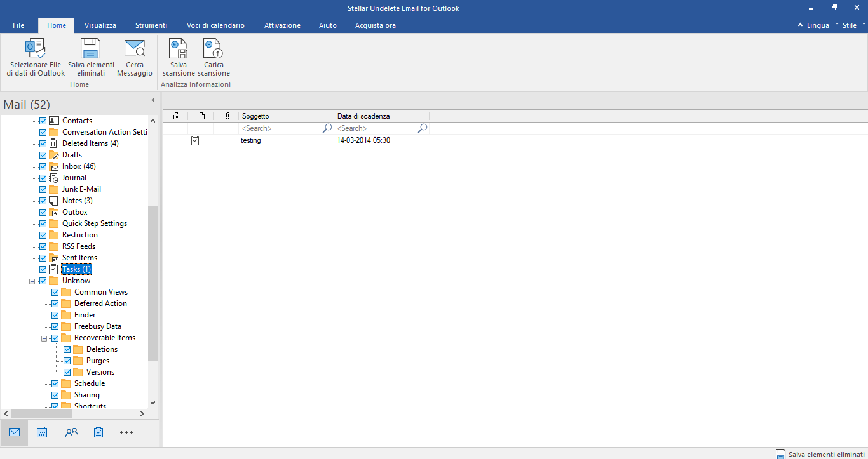The width and height of the screenshot is (868, 459).
Task: Switch to Tasks view icon
Action: tap(98, 432)
